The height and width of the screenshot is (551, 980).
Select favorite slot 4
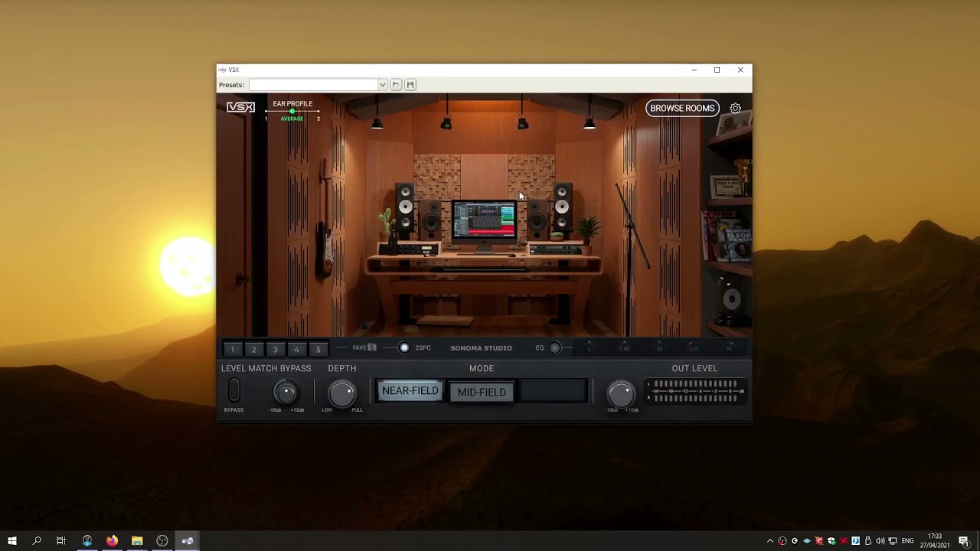pos(297,349)
